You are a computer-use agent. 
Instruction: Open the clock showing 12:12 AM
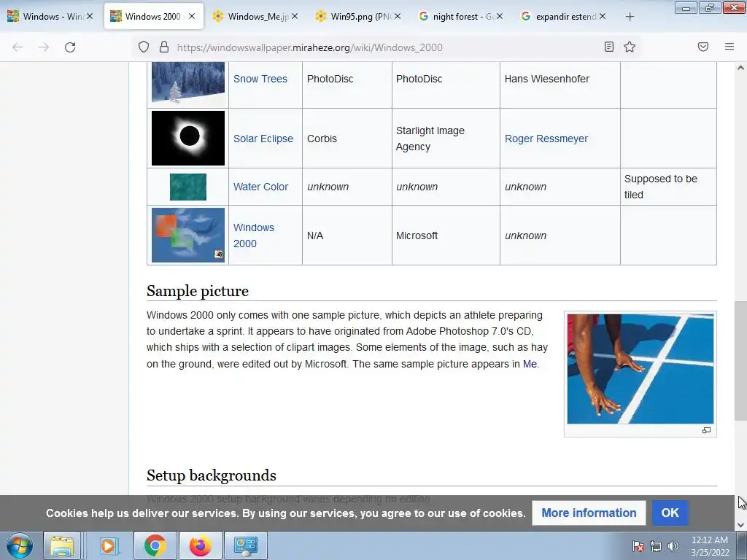pos(710,546)
